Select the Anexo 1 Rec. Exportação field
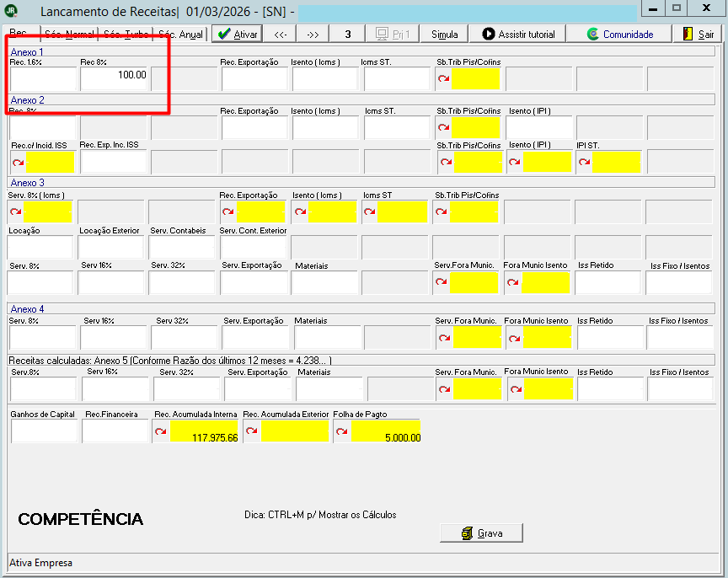Image resolution: width=728 pixels, height=578 pixels. point(255,78)
